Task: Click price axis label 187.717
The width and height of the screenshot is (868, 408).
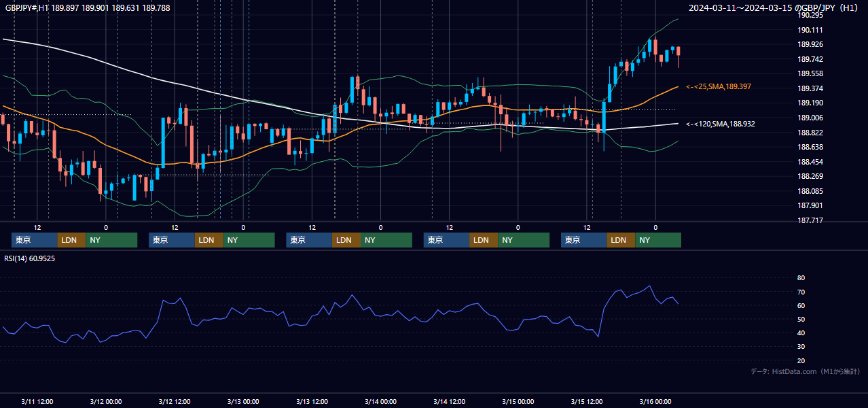Action: [810, 220]
